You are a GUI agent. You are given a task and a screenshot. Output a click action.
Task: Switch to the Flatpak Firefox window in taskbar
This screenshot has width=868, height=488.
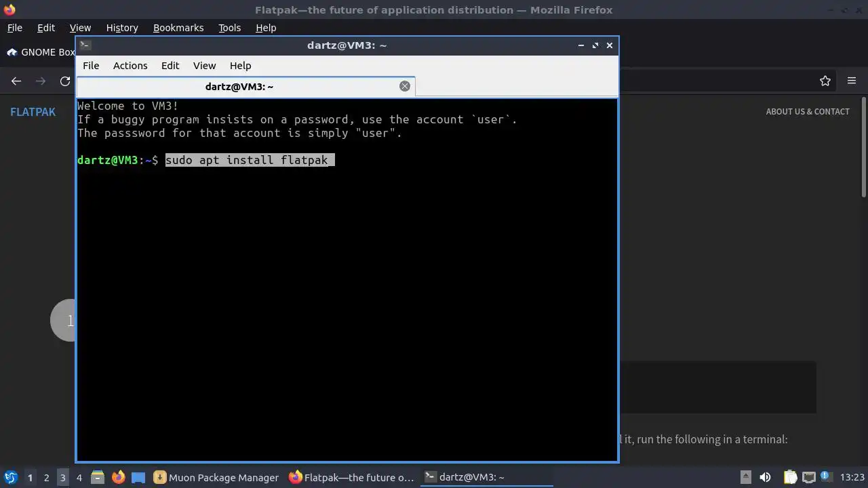[351, 477]
